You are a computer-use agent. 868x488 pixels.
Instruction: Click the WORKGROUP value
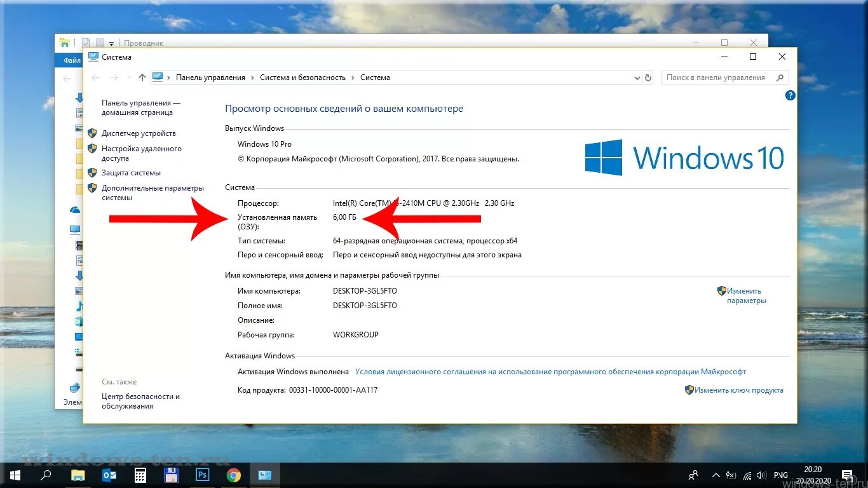pos(355,334)
